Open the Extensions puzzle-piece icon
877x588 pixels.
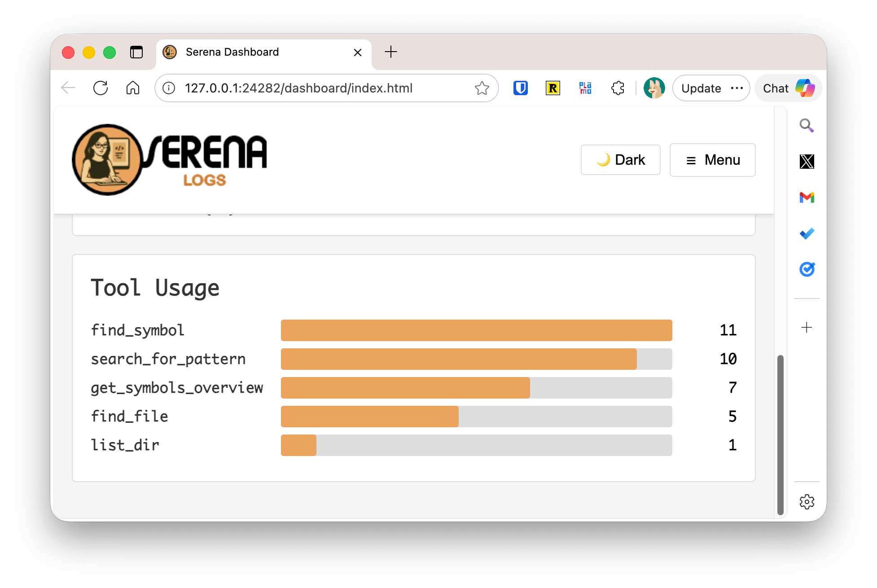(x=618, y=88)
